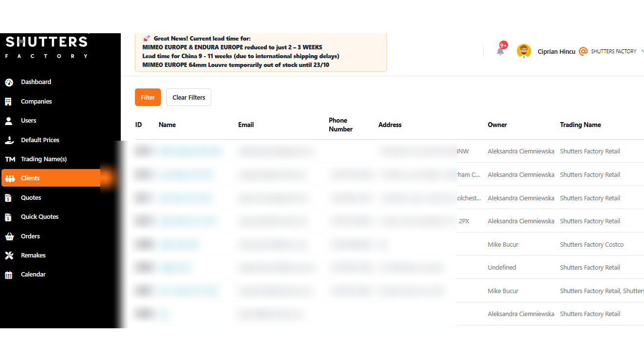Sort by the Name column header
Screen dimensions: 644x362
tap(167, 125)
